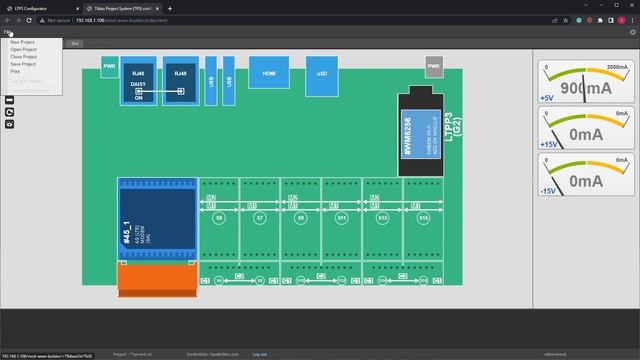The image size is (640, 360).
Task: Select the first USB port block
Action: click(211, 81)
